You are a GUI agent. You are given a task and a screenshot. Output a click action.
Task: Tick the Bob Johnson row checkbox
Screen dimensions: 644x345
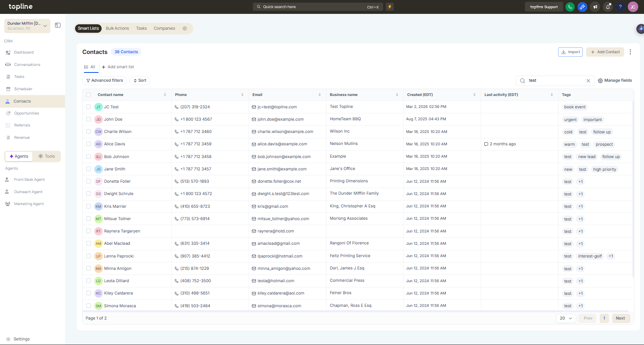coord(89,157)
